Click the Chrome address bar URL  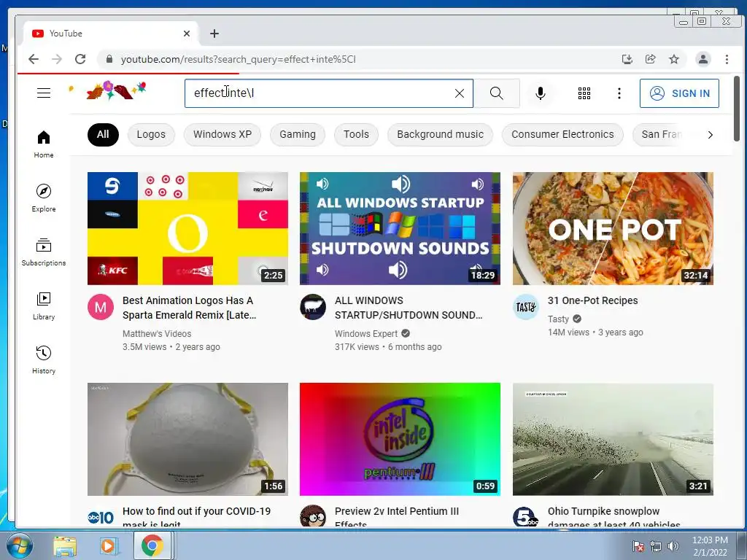click(239, 59)
